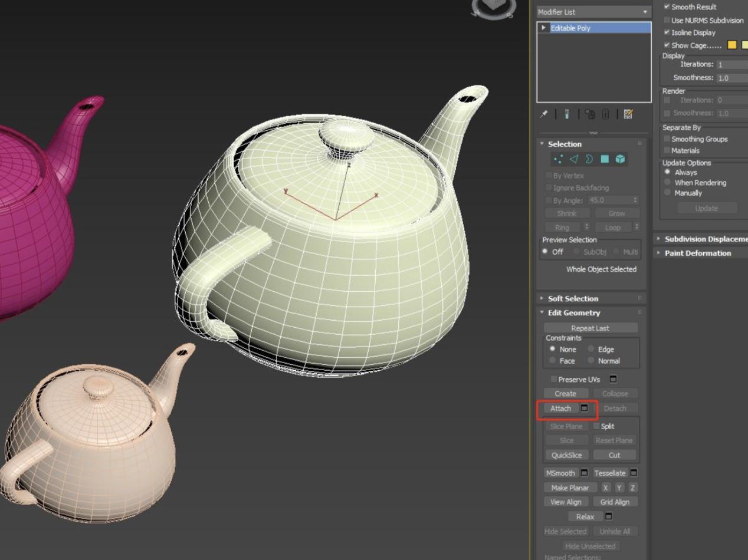The width and height of the screenshot is (748, 560).
Task: Open the Modifier List dropdown
Action: tap(592, 12)
